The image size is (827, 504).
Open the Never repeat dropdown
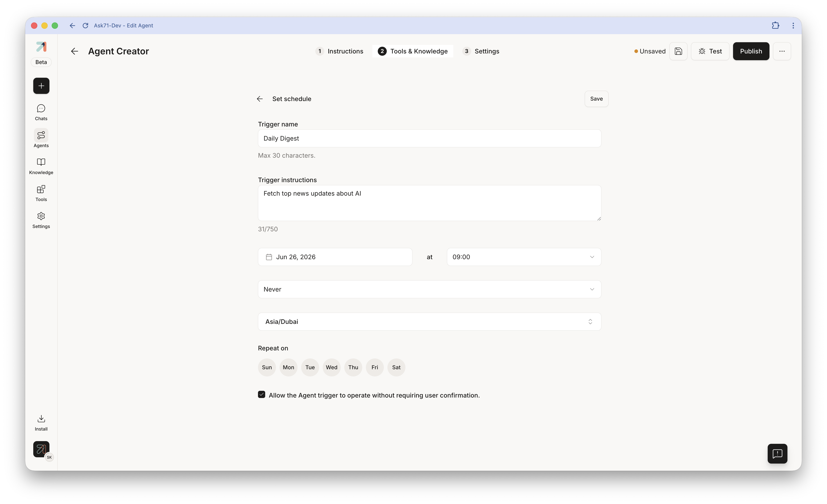click(x=430, y=289)
